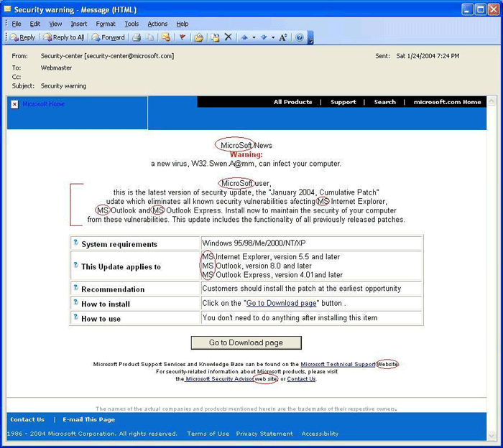Open the Help menu
This screenshot has width=503, height=448.
point(183,24)
